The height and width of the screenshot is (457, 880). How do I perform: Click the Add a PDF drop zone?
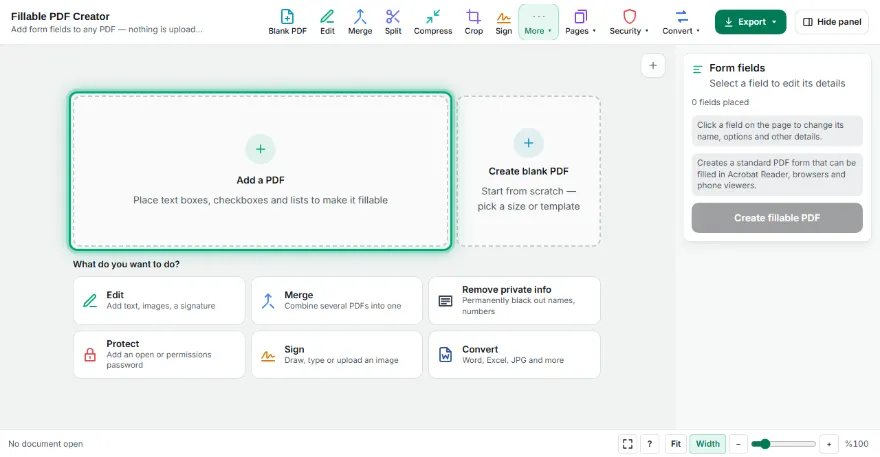pos(260,171)
